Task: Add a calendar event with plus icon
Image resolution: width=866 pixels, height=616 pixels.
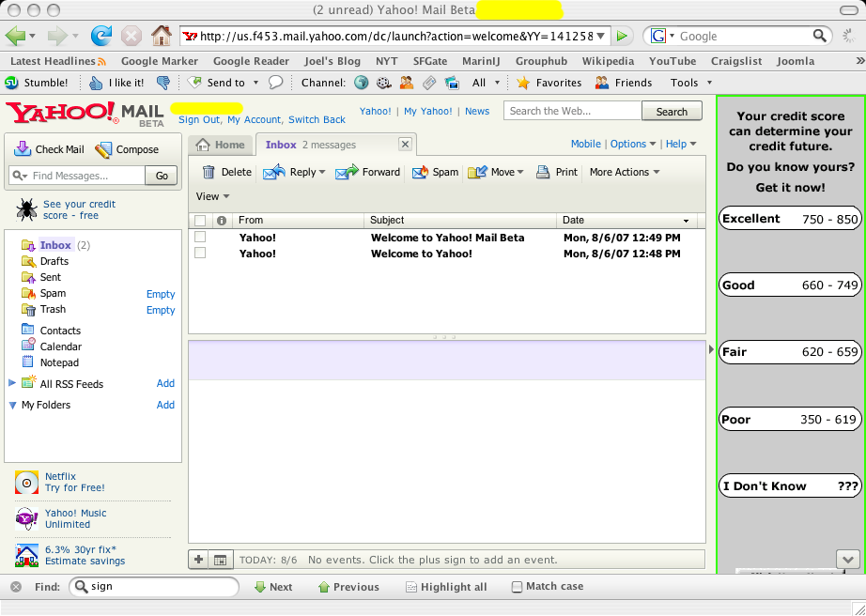Action: (x=199, y=560)
